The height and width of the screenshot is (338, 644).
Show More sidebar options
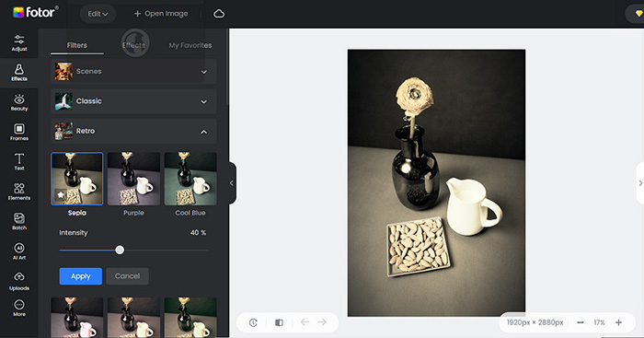click(19, 308)
